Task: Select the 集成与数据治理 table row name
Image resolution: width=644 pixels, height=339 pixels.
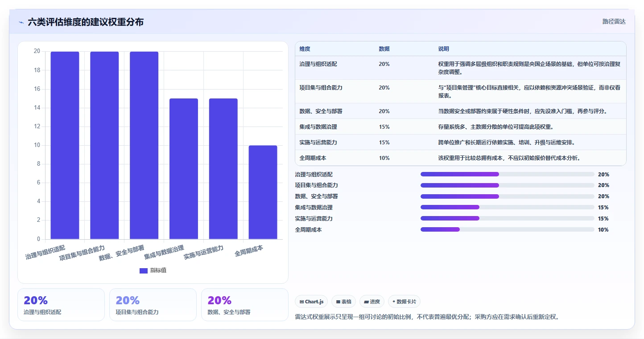Action: click(x=318, y=127)
